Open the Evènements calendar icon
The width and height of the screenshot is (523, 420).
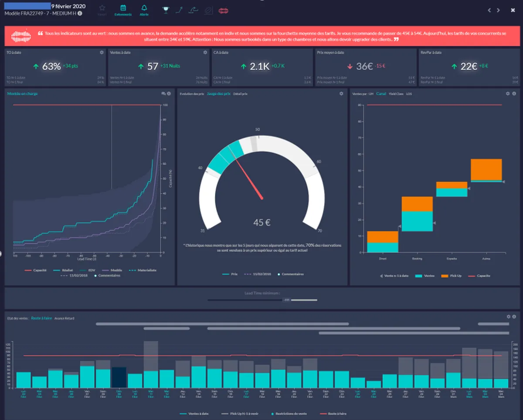(x=123, y=8)
